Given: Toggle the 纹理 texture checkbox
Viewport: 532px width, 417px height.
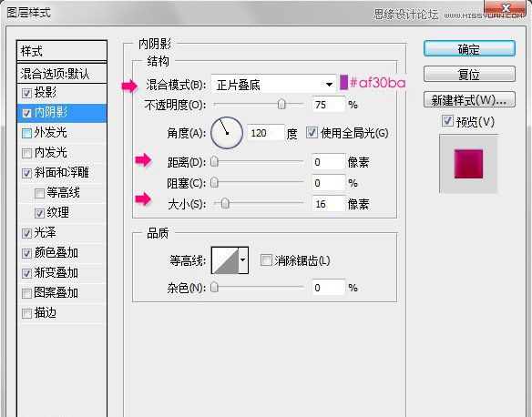Looking at the screenshot, I should 39,213.
